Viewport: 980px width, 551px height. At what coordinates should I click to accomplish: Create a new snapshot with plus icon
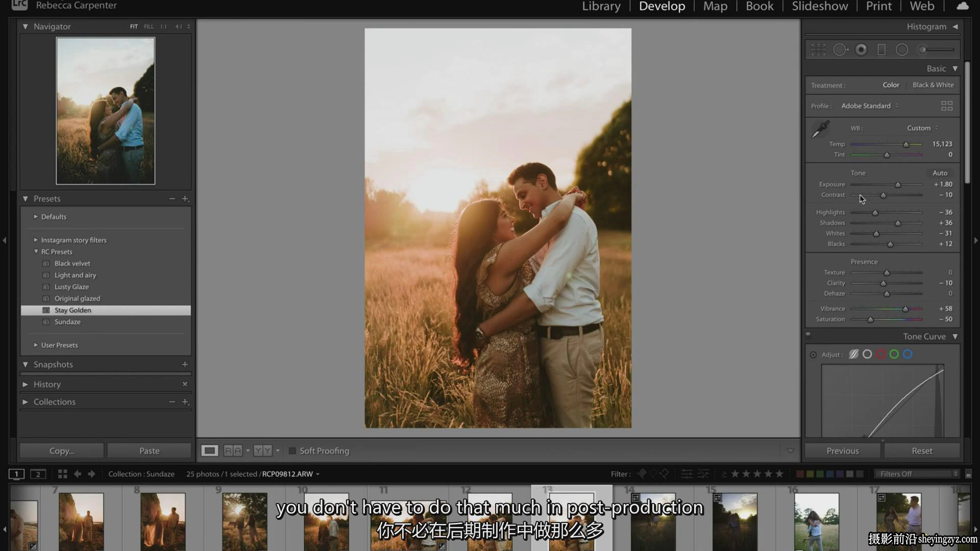pos(185,364)
